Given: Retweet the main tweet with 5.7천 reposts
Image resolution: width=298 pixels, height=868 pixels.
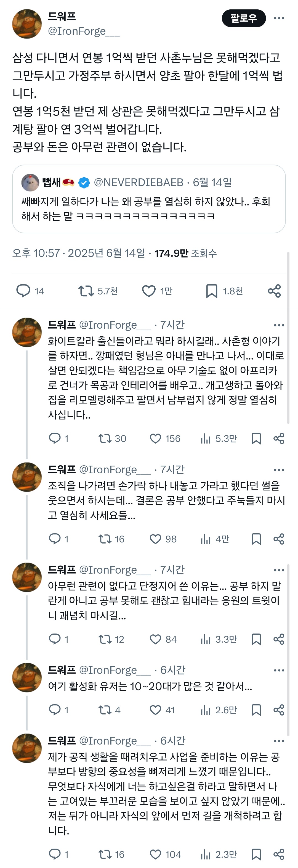Looking at the screenshot, I should click(86, 291).
